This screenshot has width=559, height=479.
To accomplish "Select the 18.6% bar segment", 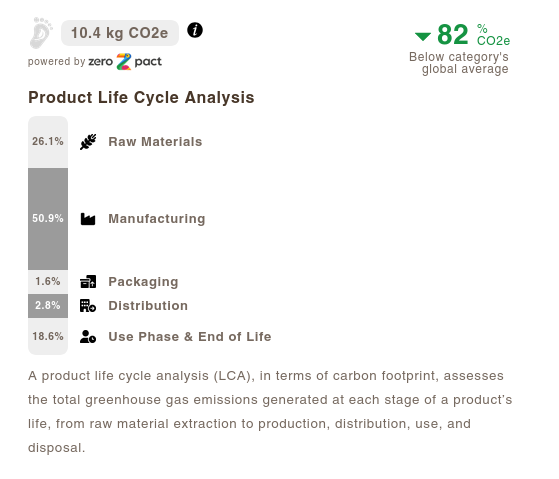I will [48, 336].
